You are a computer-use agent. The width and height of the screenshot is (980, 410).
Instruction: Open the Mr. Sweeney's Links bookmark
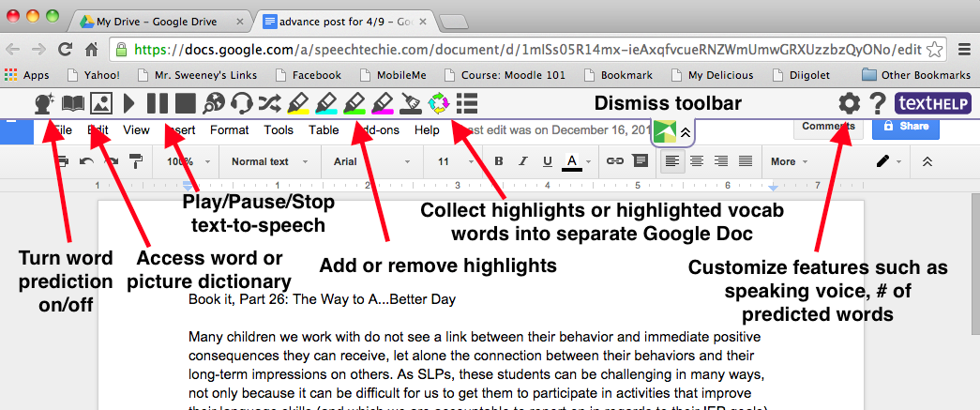(197, 75)
